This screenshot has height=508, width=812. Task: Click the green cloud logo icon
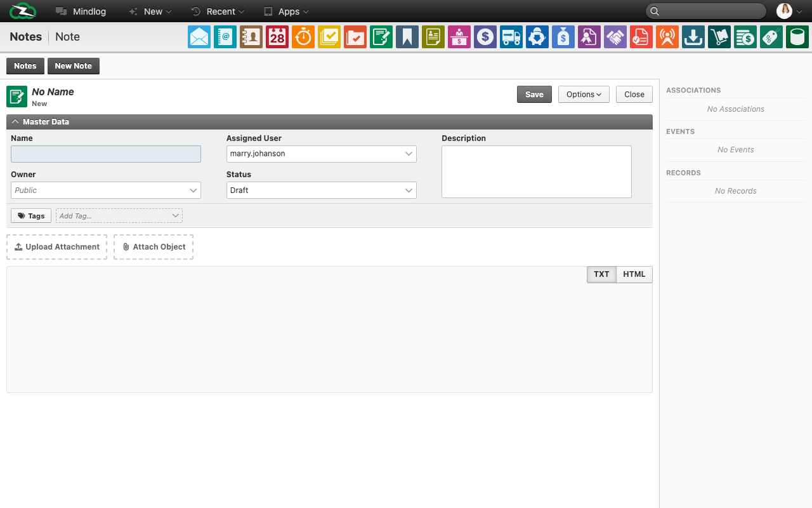[x=22, y=11]
